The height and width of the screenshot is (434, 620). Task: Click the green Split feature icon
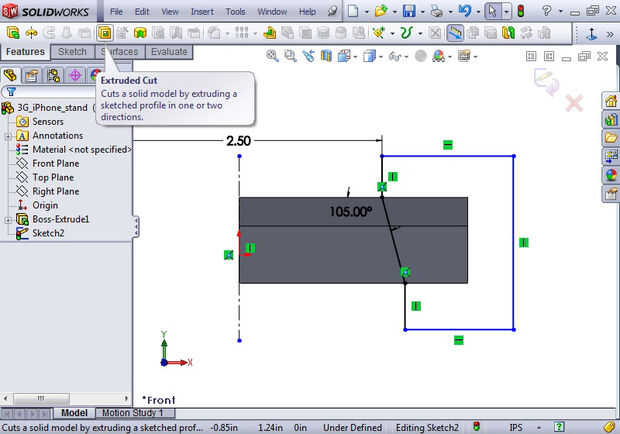point(508,33)
